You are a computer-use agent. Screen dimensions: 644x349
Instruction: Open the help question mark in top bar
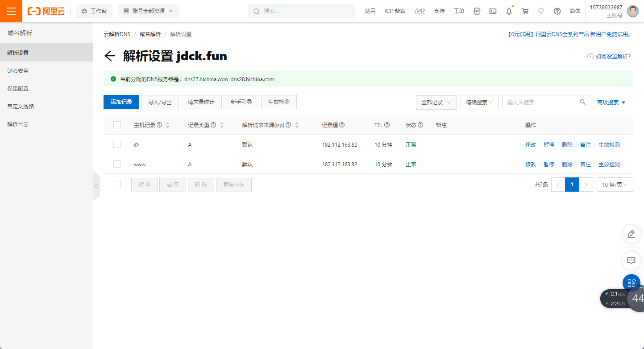click(557, 11)
